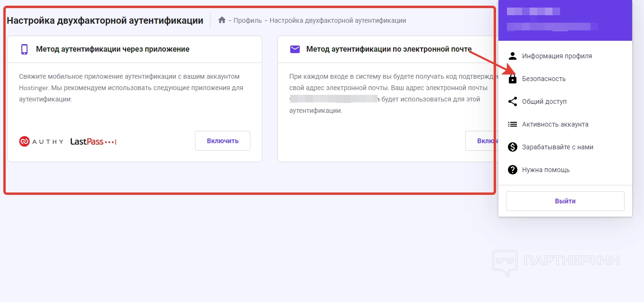Open Активность аккаунта menu entry
This screenshot has width=644, height=302.
pos(565,124)
